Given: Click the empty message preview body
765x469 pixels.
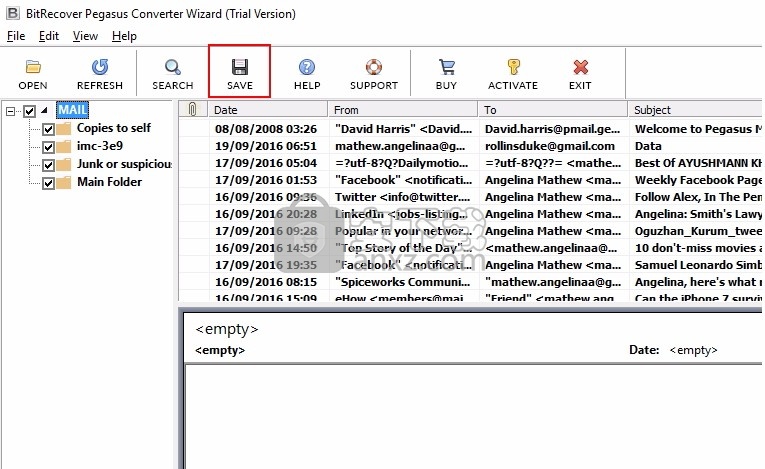Looking at the screenshot, I should 473,417.
